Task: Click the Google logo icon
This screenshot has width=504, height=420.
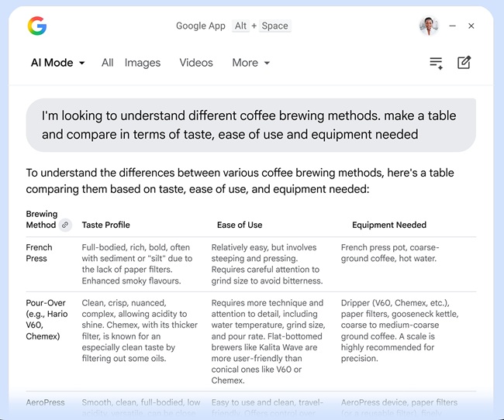Action: [x=36, y=26]
